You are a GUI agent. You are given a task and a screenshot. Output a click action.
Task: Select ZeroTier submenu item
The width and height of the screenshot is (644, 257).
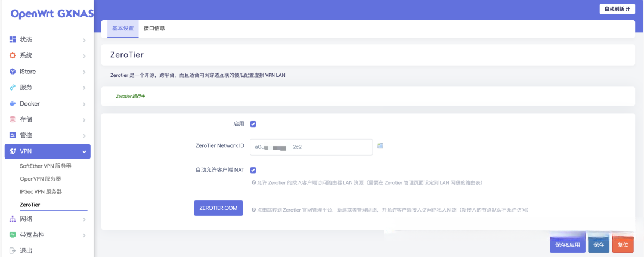pos(30,205)
